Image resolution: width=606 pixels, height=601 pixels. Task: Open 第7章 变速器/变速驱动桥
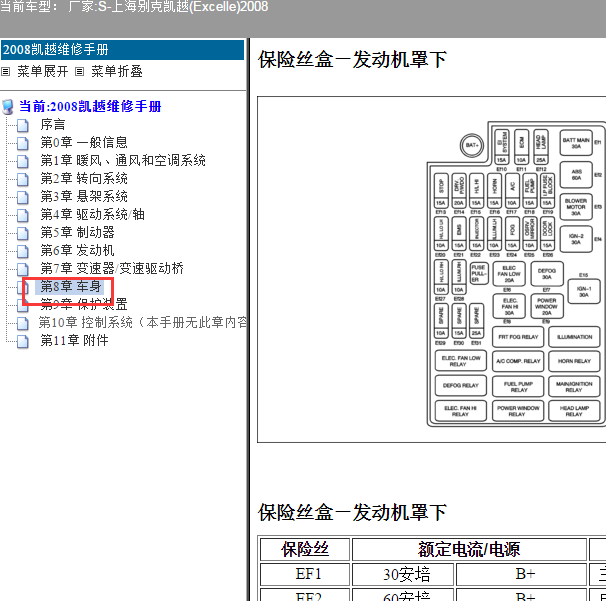112,268
